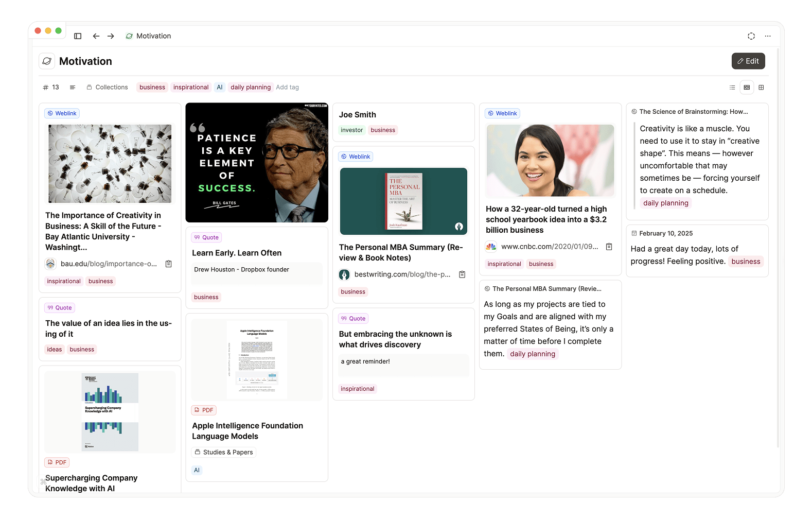Go back with the left arrow
The height and width of the screenshot is (519, 812).
click(x=96, y=36)
